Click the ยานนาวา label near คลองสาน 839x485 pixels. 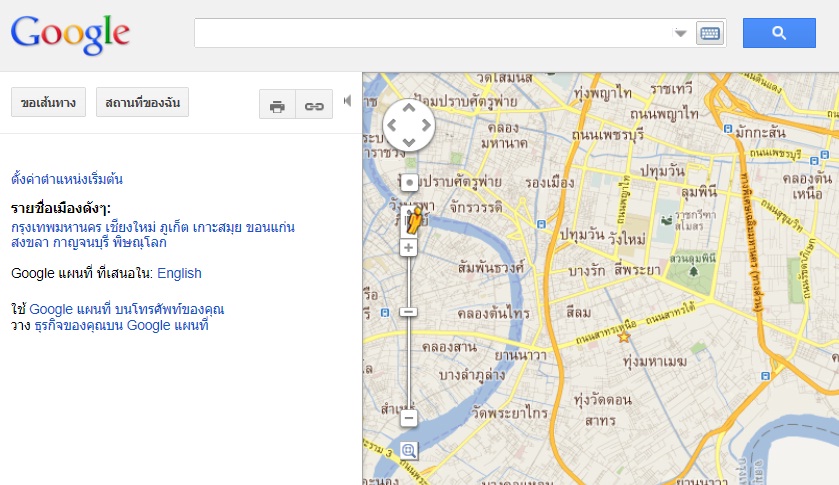tap(520, 355)
